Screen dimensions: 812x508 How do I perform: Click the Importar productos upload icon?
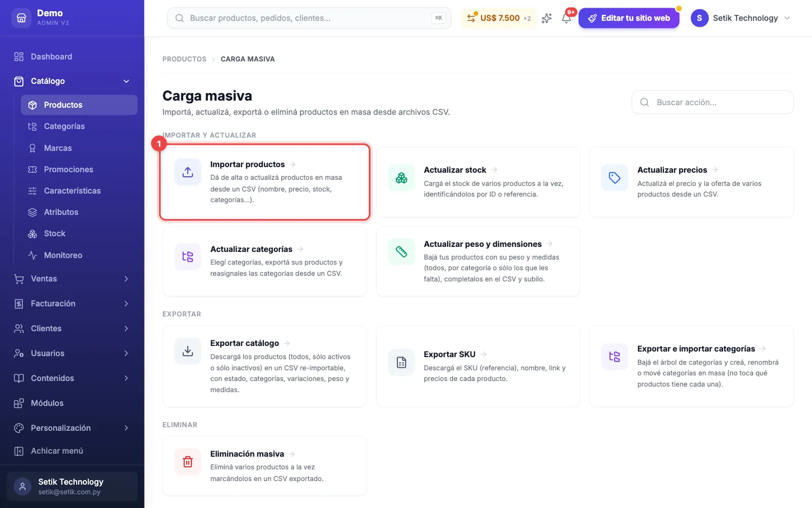(188, 172)
